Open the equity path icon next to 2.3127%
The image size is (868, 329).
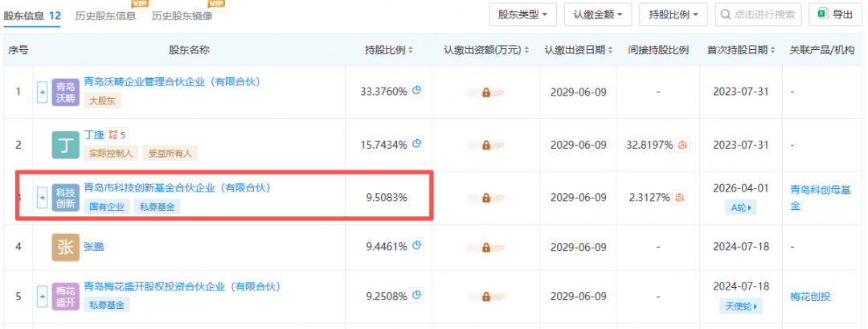(680, 197)
